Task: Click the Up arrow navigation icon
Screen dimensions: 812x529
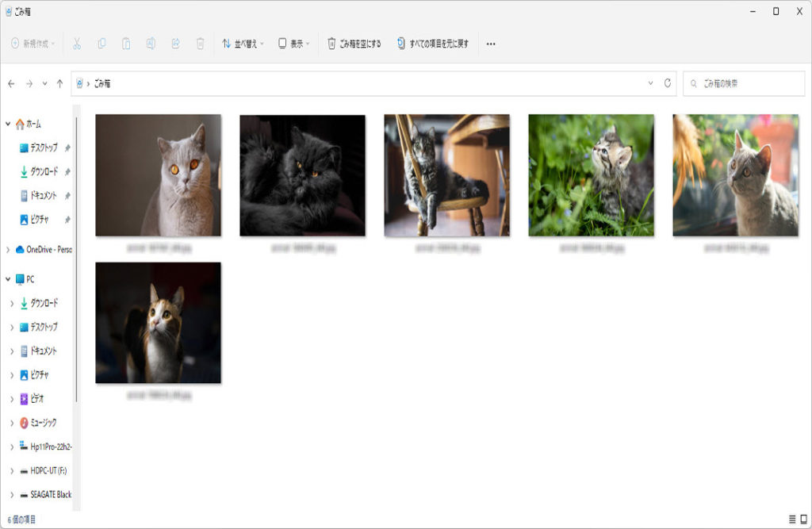Action: click(59, 83)
